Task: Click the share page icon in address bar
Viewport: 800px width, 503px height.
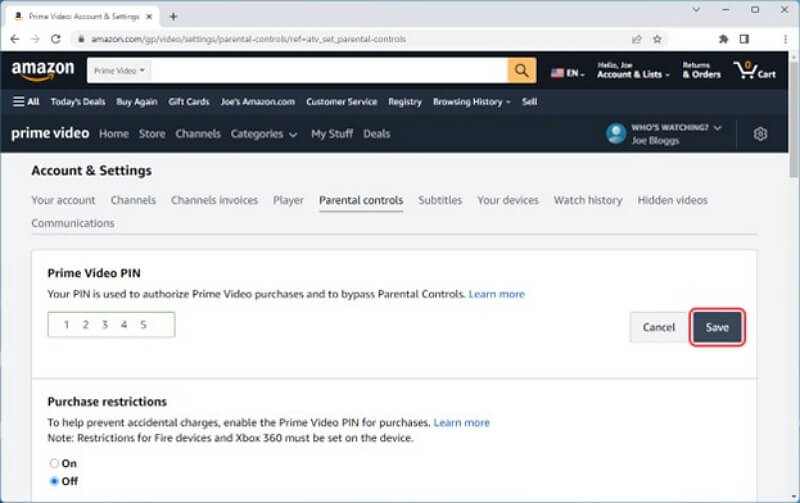Action: click(636, 39)
